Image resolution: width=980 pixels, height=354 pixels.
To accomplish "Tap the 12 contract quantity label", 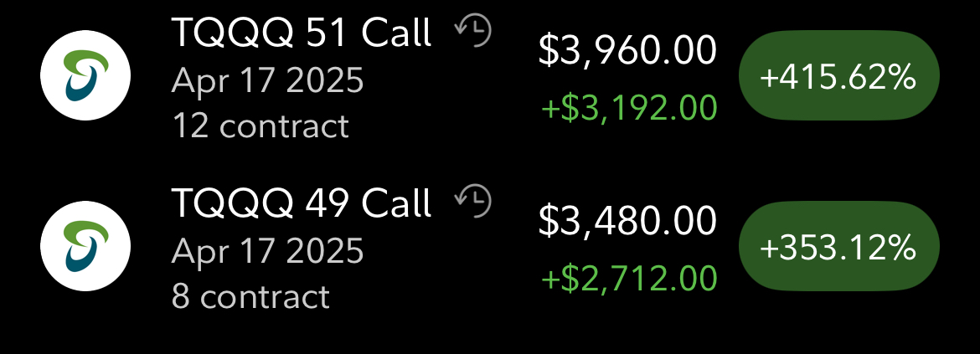I will (x=260, y=126).
